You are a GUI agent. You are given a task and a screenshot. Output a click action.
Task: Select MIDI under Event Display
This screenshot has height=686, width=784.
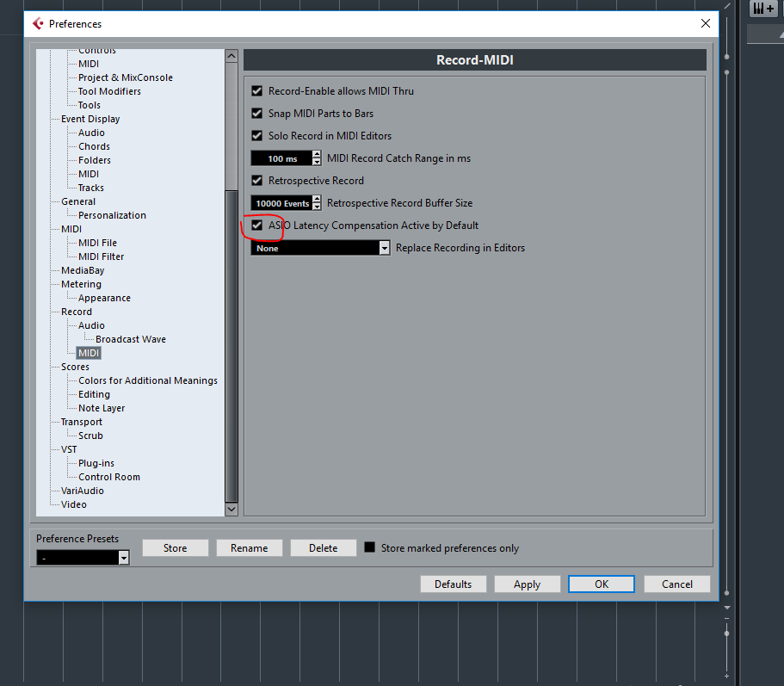(89, 174)
